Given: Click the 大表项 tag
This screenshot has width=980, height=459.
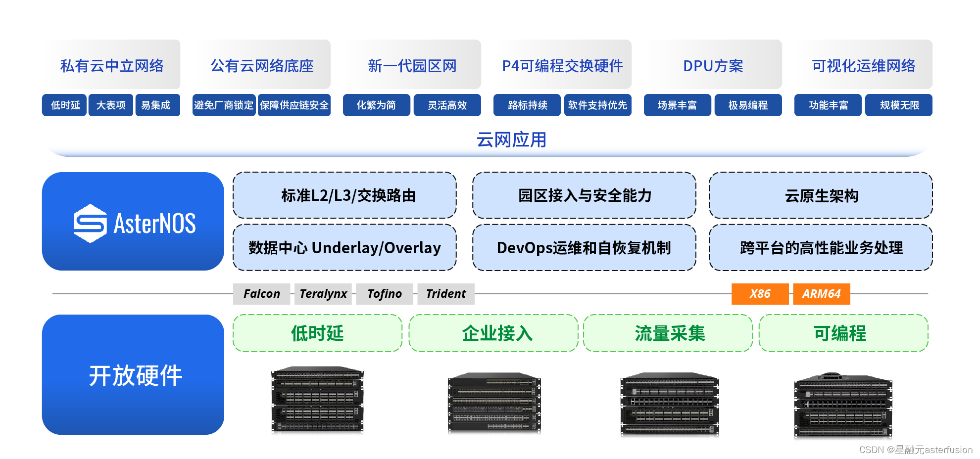Looking at the screenshot, I should pos(111,105).
